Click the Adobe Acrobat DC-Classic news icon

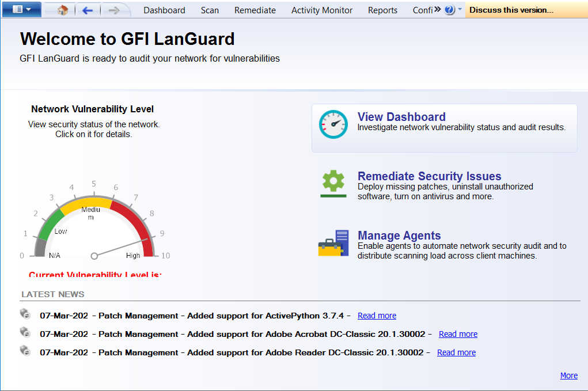(x=25, y=332)
